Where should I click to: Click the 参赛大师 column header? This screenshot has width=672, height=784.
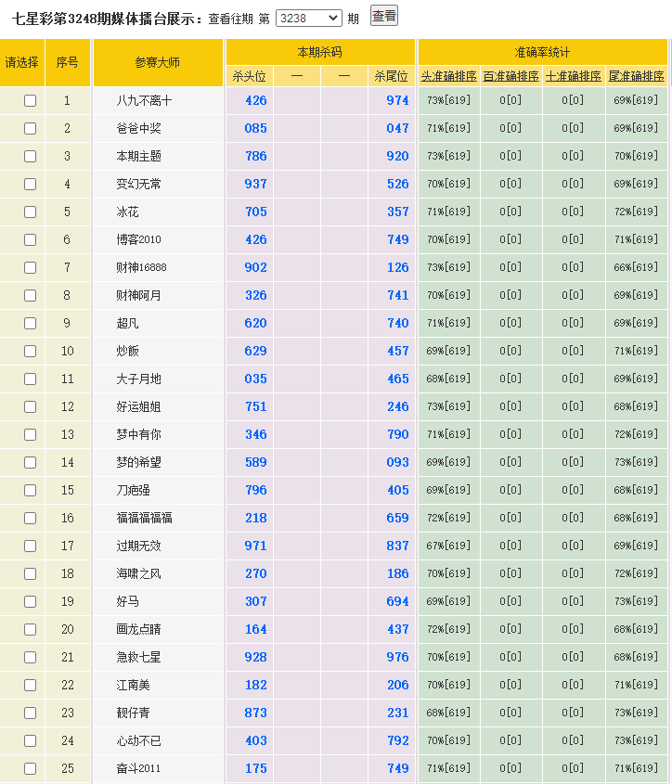[157, 62]
